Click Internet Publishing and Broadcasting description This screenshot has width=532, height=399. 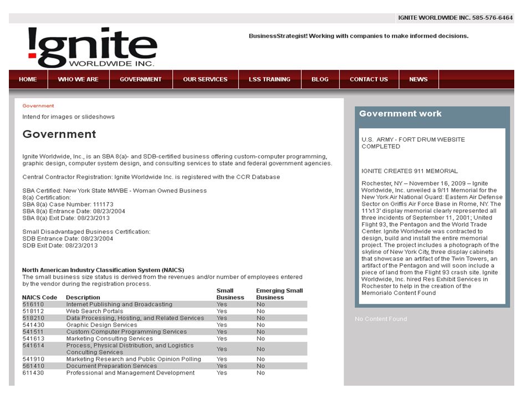[119, 304]
